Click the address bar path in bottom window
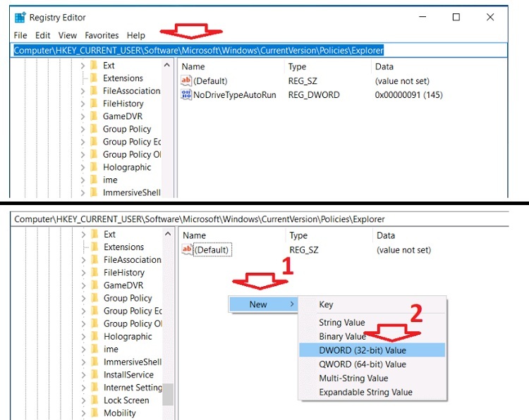The height and width of the screenshot is (420, 529). pos(200,219)
